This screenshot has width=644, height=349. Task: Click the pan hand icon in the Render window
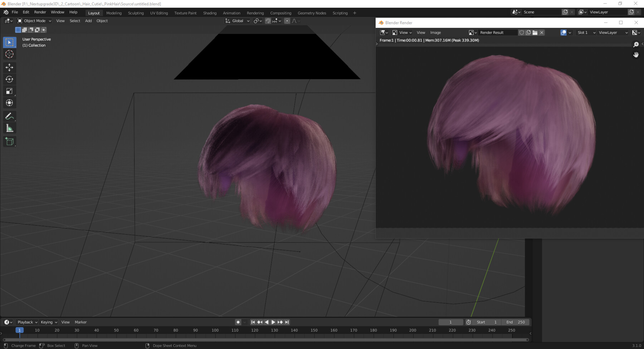[636, 55]
